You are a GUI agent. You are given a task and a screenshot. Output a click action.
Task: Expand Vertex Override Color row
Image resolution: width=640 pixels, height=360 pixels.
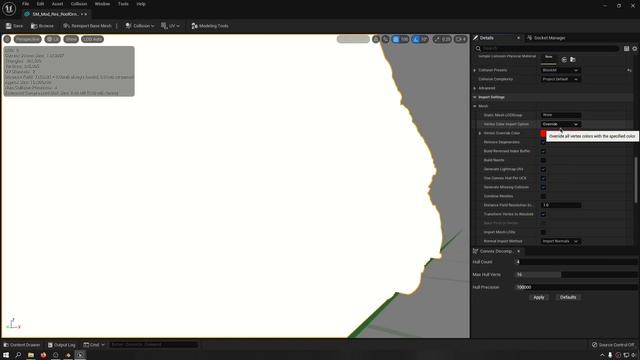point(480,133)
